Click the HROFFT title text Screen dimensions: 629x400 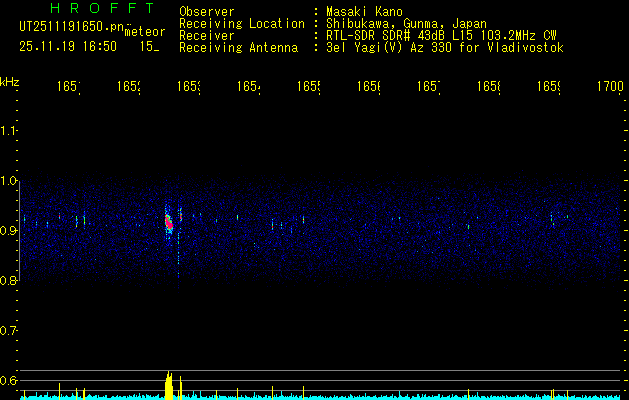(x=103, y=8)
